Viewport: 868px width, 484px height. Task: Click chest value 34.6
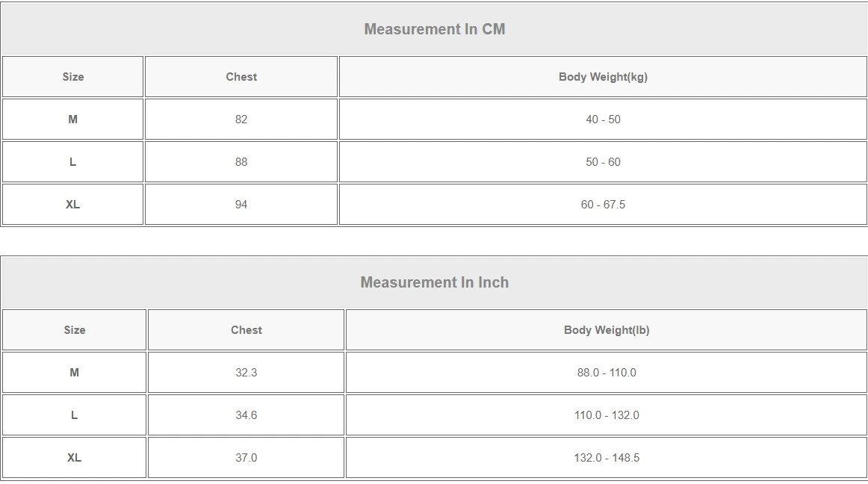pos(247,415)
